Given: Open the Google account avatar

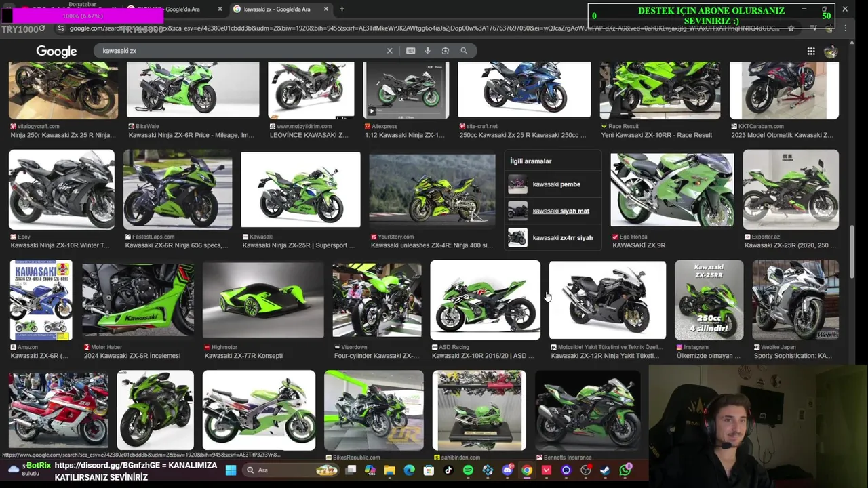Looking at the screenshot, I should point(831,51).
